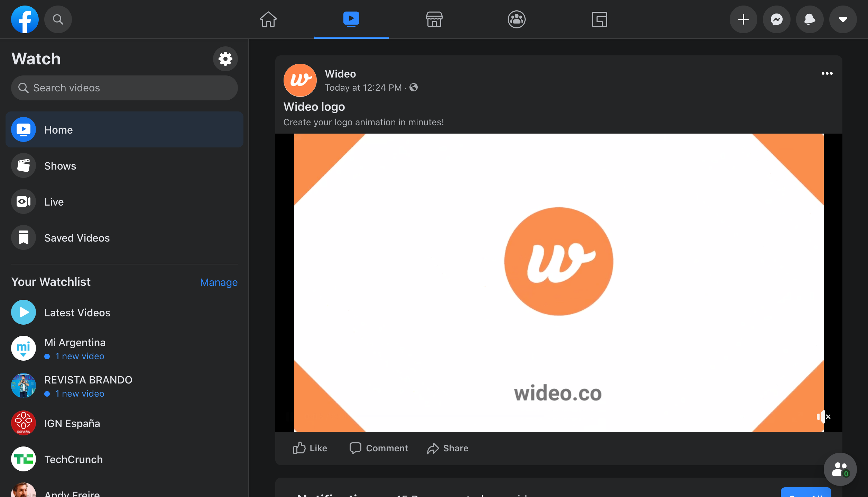Select the Watch tab in the top bar
The width and height of the screenshot is (868, 497).
(351, 19)
